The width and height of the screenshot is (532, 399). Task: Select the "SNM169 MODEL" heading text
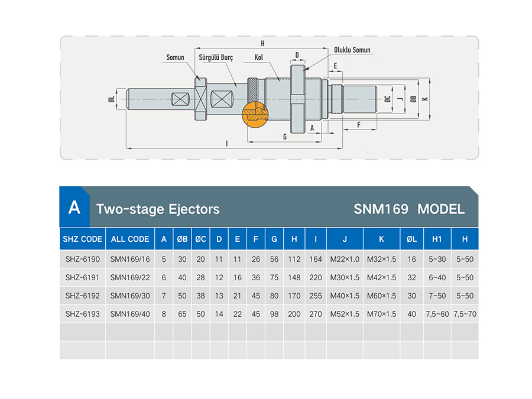coord(409,209)
